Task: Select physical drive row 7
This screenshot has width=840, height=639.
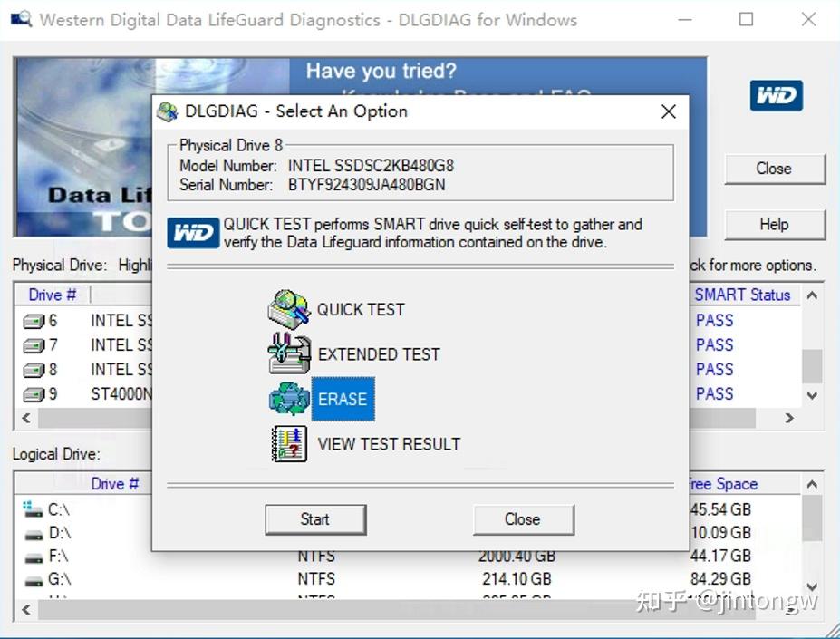Action: click(x=86, y=345)
